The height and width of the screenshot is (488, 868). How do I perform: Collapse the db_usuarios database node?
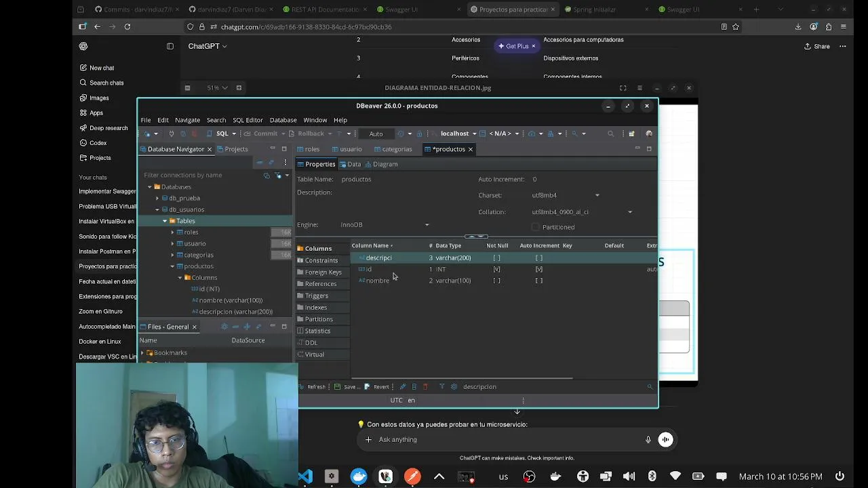pyautogui.click(x=157, y=209)
